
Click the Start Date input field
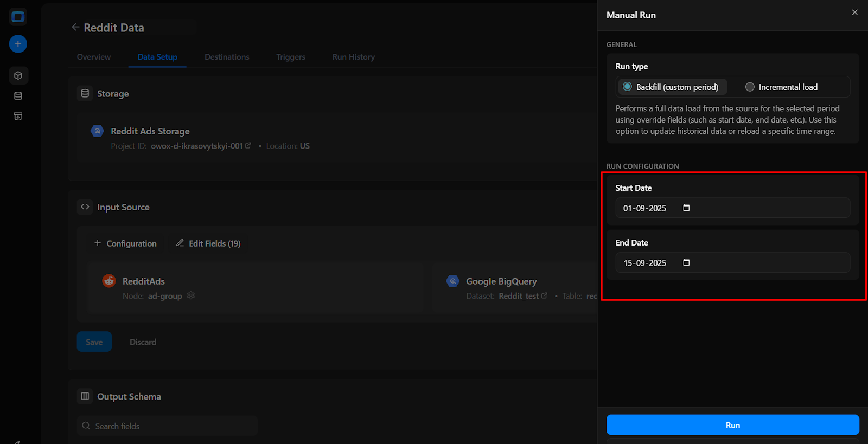point(733,208)
